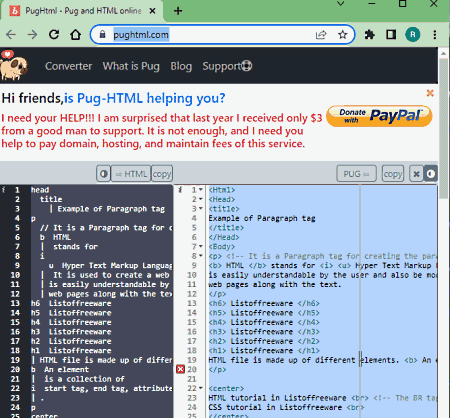Collapse the Body tag on line 7

[201, 247]
